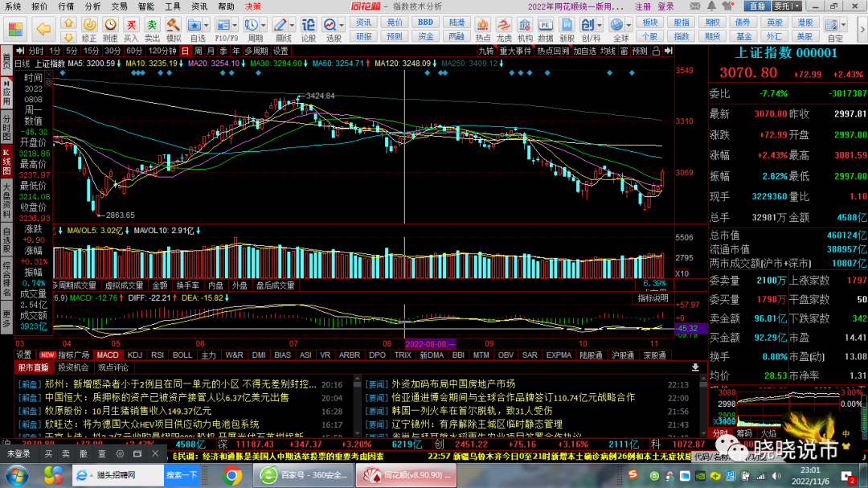Toggle 均线 moving average display
This screenshot has width=868, height=488.
608,51
